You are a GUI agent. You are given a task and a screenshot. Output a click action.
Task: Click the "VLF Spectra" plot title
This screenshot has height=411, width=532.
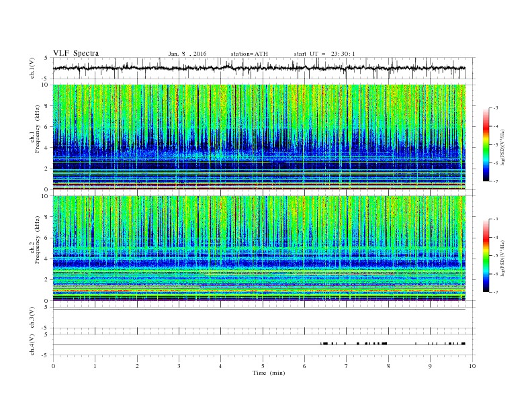[x=76, y=53]
